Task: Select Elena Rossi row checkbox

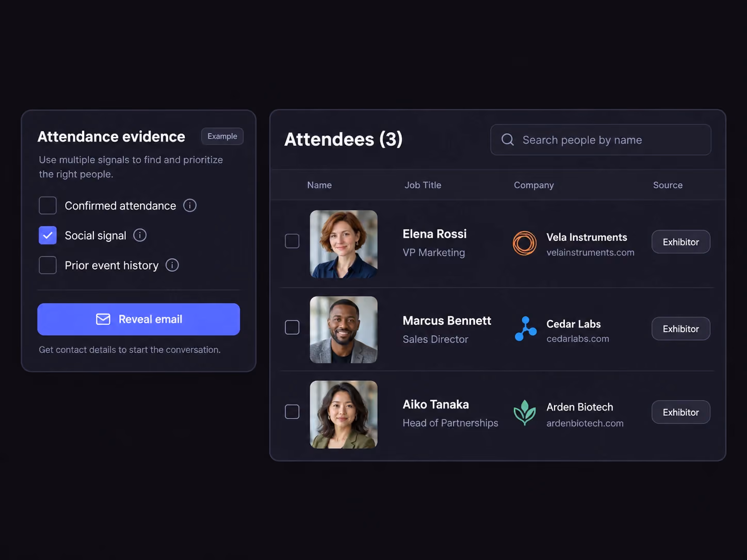Action: pos(292,241)
